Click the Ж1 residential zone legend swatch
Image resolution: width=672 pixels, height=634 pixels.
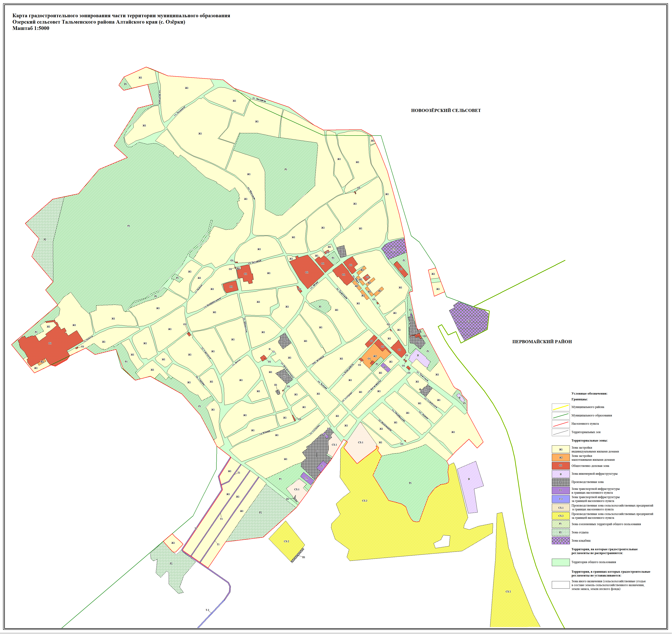coord(560,449)
